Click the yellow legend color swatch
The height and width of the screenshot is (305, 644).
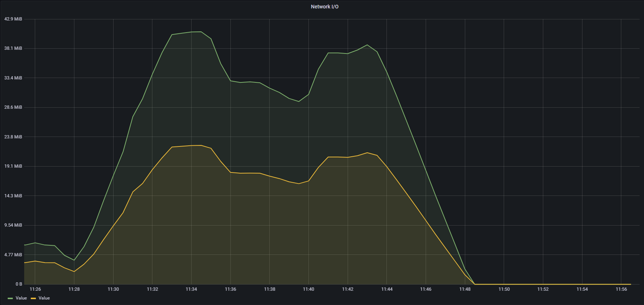tap(33, 298)
